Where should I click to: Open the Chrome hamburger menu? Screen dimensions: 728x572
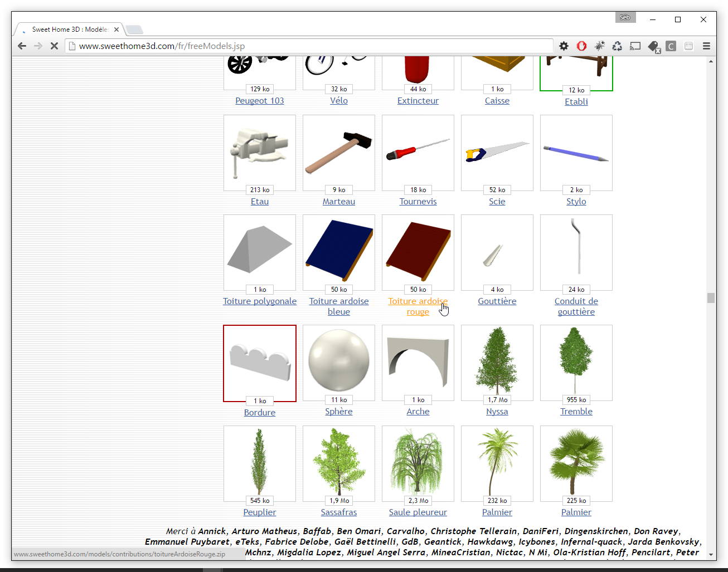pyautogui.click(x=706, y=46)
